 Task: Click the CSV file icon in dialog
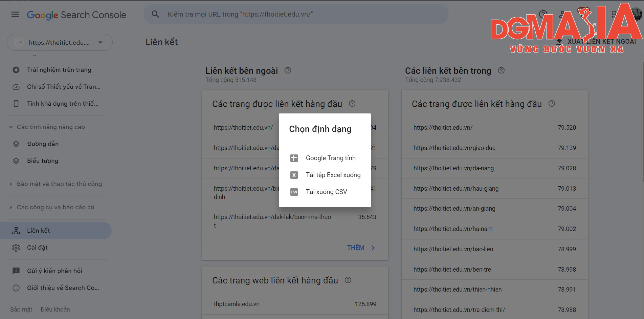(x=294, y=192)
